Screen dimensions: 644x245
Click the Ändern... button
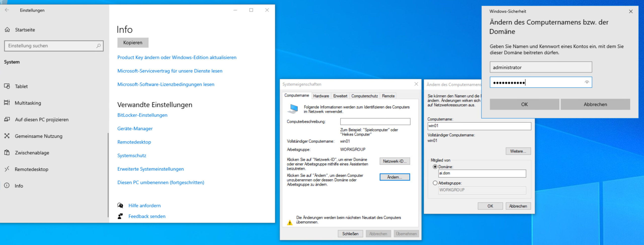pyautogui.click(x=395, y=177)
